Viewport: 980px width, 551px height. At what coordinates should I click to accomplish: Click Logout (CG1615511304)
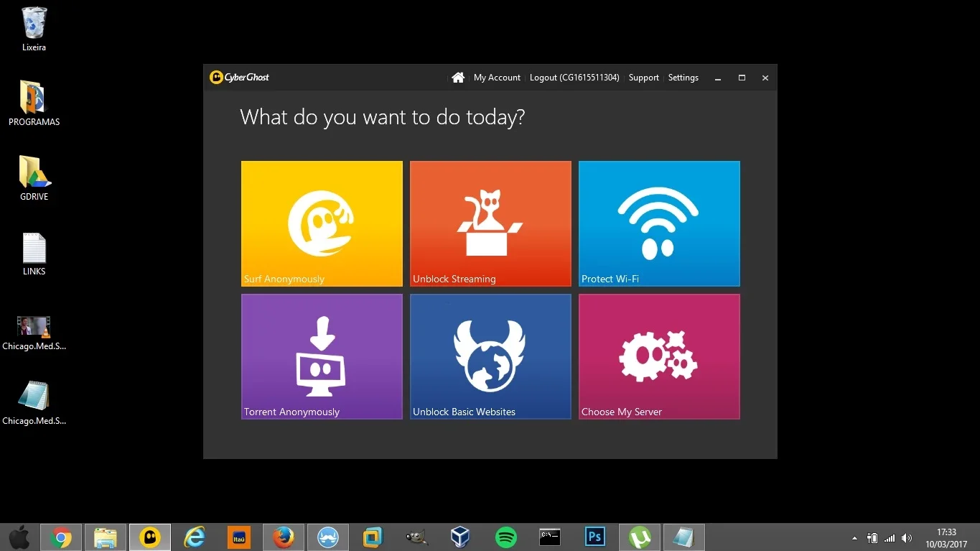(x=574, y=78)
